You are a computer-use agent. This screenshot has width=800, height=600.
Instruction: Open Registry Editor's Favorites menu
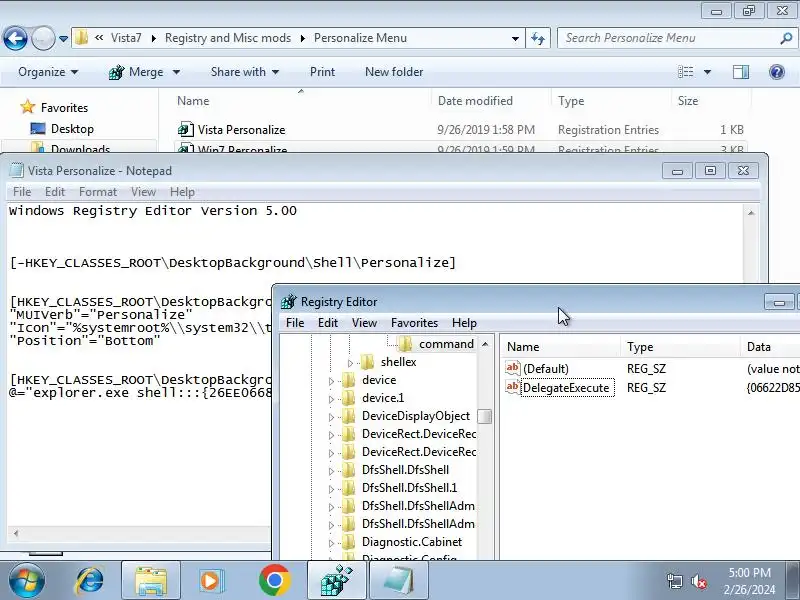coord(414,323)
